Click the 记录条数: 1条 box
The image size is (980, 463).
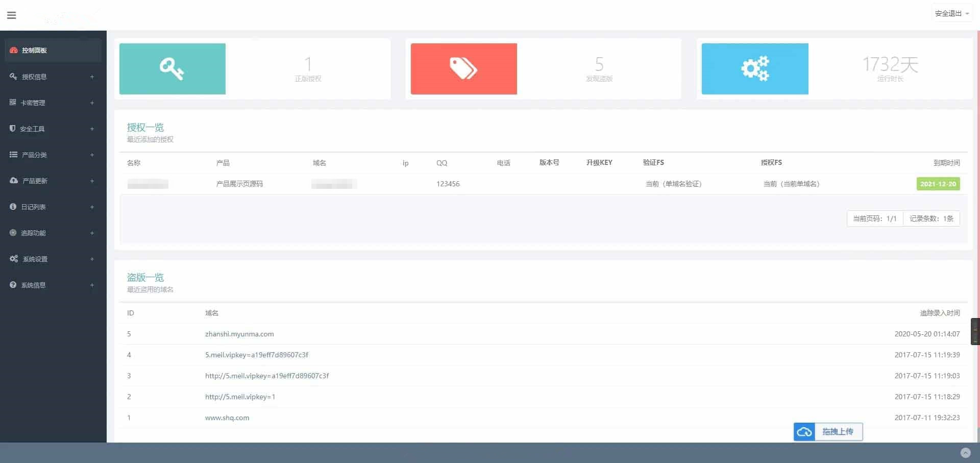click(932, 218)
